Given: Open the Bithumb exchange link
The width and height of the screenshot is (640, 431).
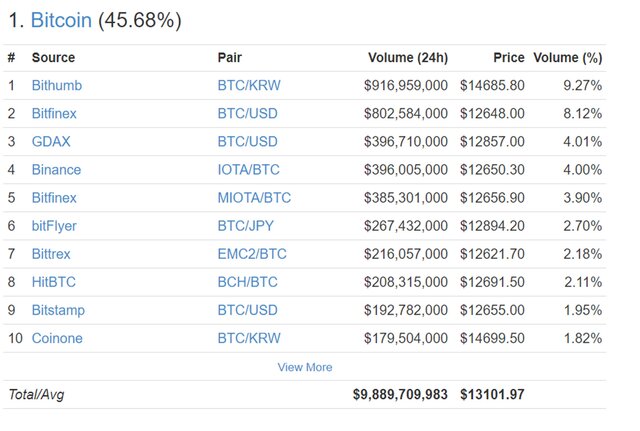Looking at the screenshot, I should (x=57, y=85).
